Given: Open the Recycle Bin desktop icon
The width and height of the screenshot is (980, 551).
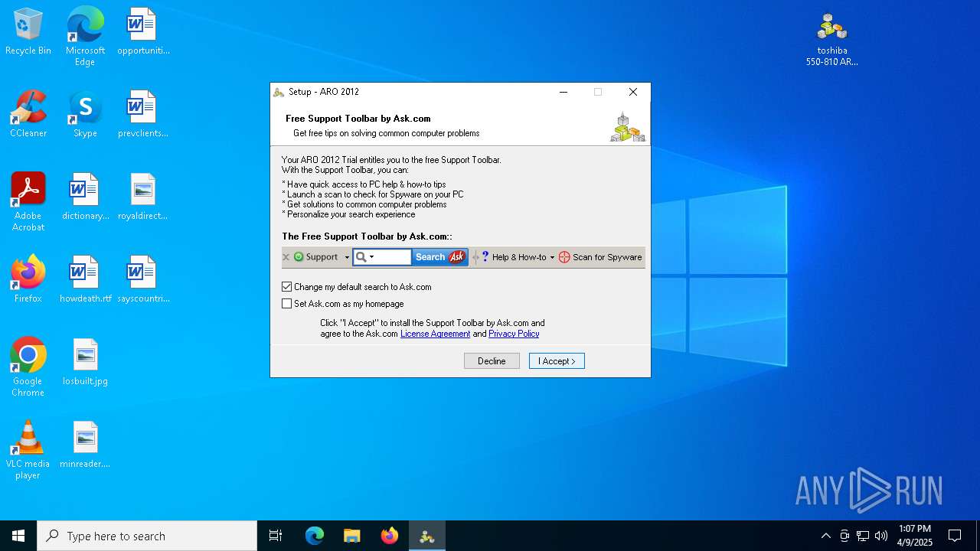Looking at the screenshot, I should coord(28,32).
